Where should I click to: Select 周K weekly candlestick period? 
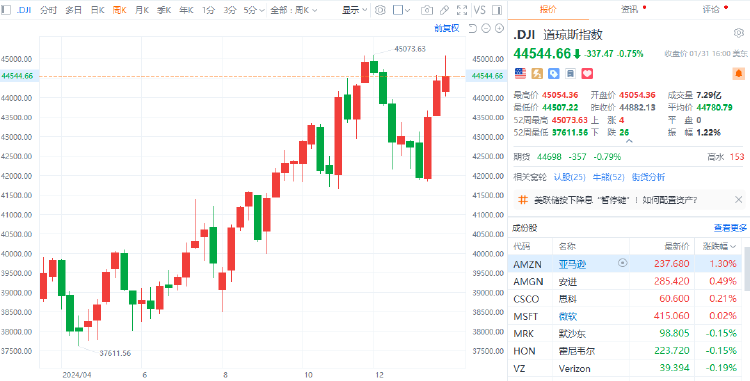[x=120, y=10]
